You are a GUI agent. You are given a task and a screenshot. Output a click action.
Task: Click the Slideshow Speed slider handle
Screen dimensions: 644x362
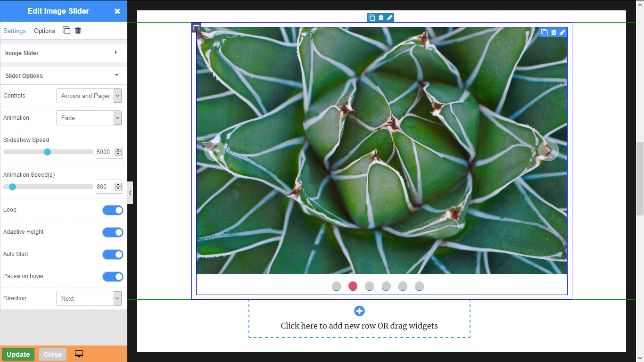(x=47, y=152)
